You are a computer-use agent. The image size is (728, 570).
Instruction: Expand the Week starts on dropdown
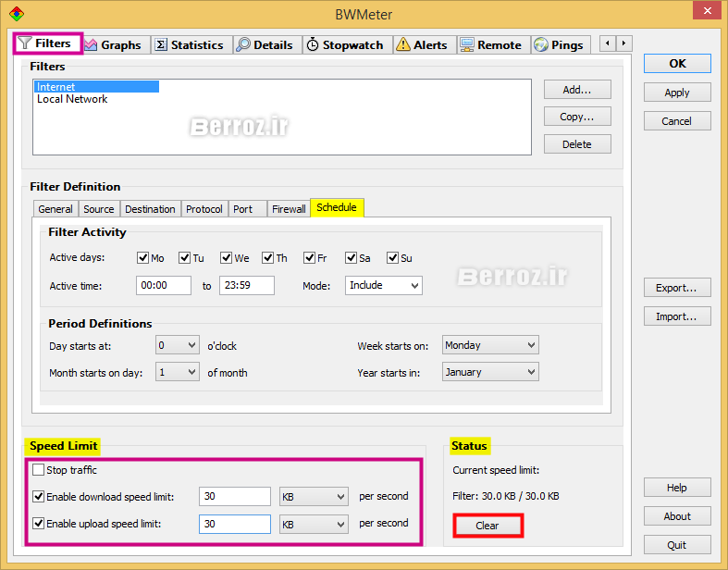pos(490,345)
